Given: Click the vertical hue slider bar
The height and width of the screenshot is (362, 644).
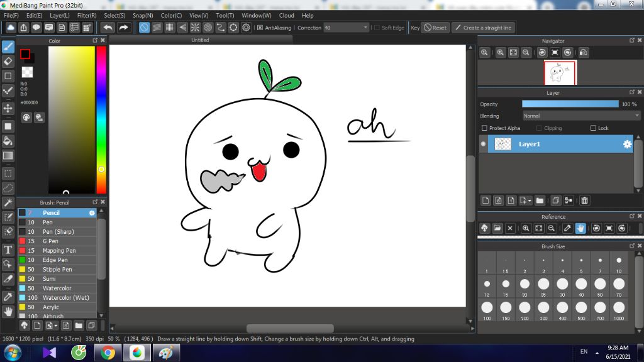Looking at the screenshot, I should [x=101, y=119].
